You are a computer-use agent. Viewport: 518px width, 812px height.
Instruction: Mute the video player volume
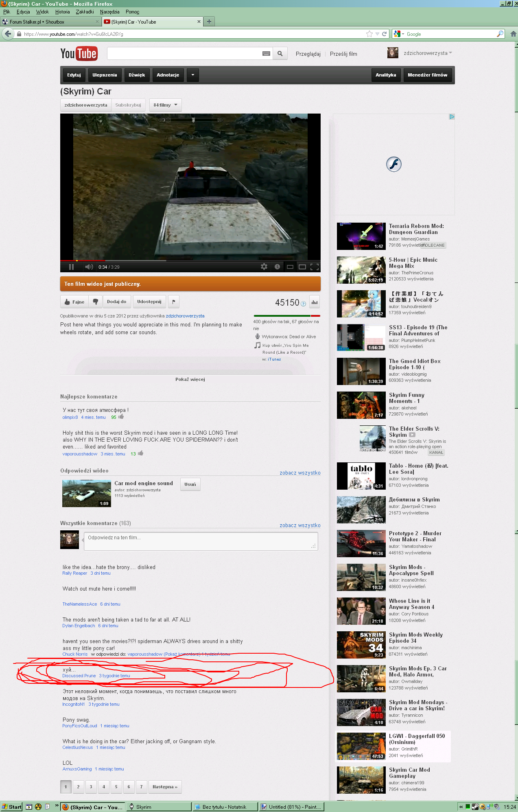89,267
